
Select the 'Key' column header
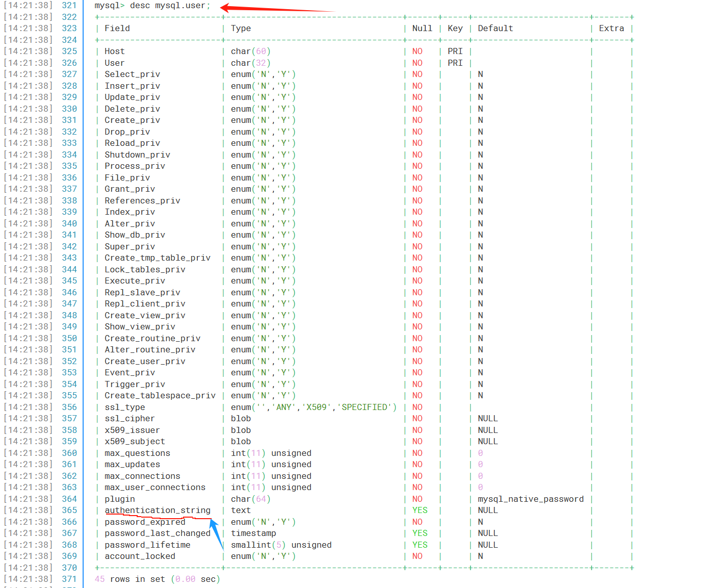click(455, 29)
